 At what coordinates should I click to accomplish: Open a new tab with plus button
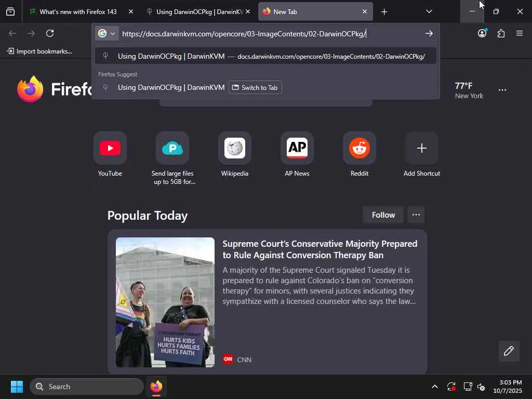click(384, 12)
